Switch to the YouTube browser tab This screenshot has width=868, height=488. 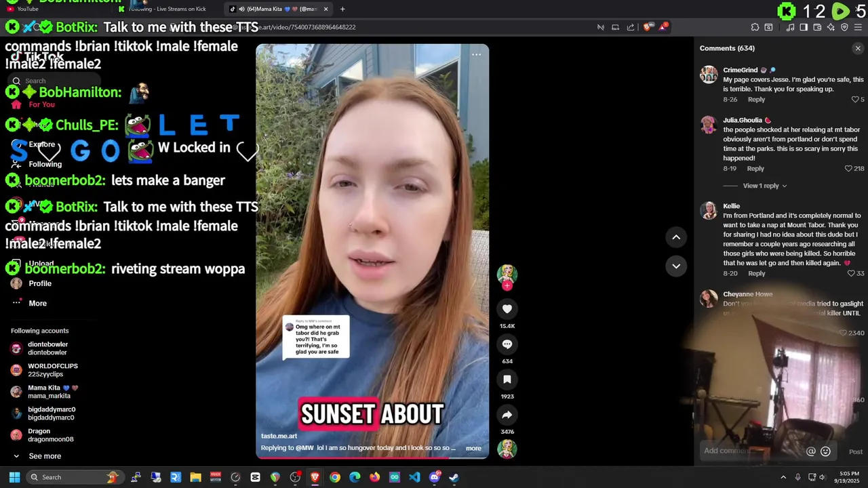pos(27,9)
